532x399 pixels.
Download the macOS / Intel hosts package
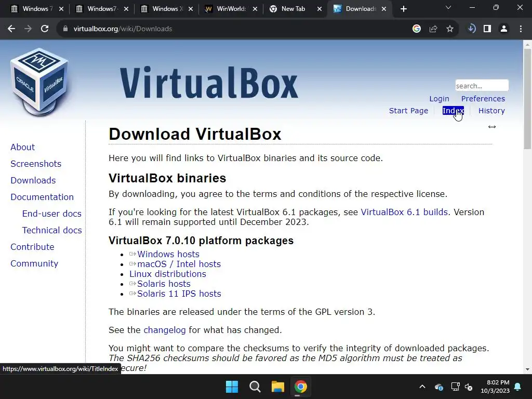point(179,264)
